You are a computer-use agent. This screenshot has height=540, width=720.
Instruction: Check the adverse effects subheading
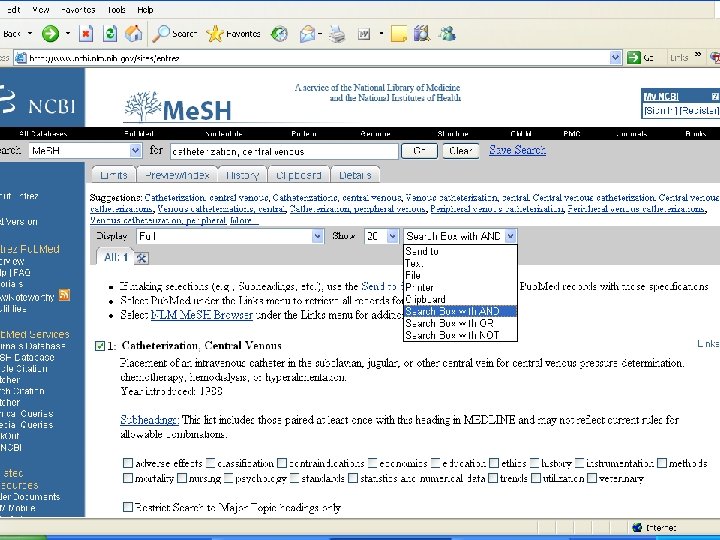click(128, 463)
